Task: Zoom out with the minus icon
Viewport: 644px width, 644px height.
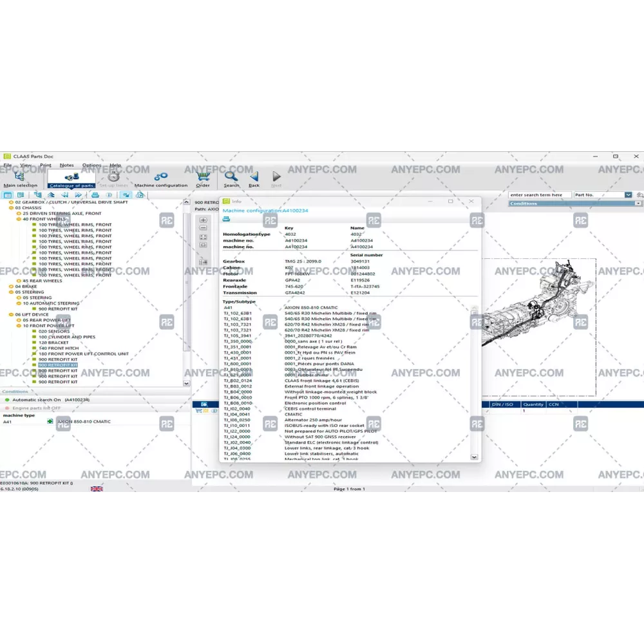Action: coord(203,228)
